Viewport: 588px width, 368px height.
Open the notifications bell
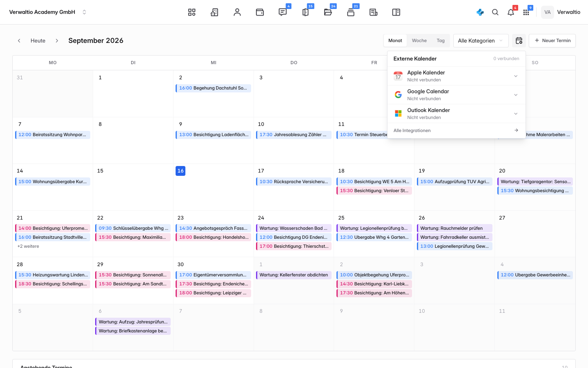tap(511, 12)
